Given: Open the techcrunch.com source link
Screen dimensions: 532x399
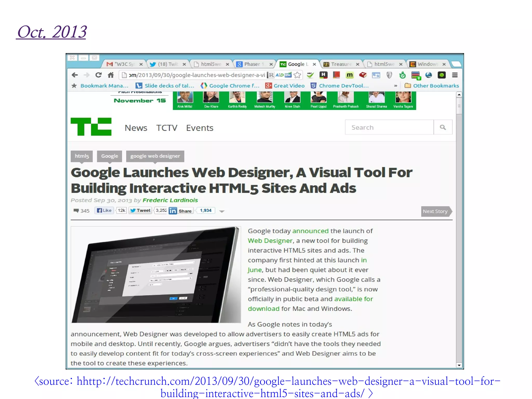Looking at the screenshot, I should pyautogui.click(x=267, y=387).
